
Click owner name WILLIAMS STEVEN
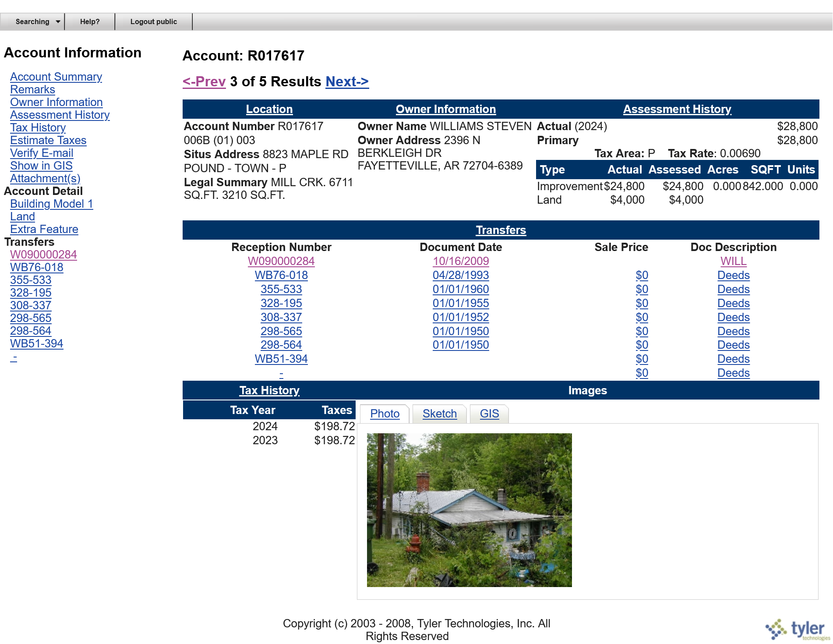(x=480, y=126)
